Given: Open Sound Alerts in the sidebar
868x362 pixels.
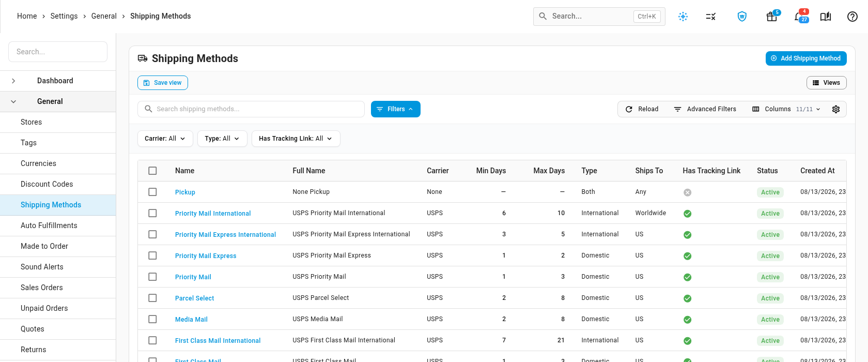Looking at the screenshot, I should 58,267.
